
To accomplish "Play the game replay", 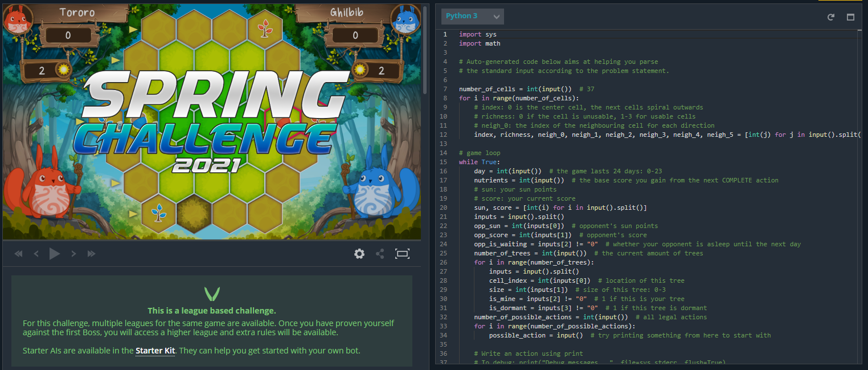I will tap(55, 254).
